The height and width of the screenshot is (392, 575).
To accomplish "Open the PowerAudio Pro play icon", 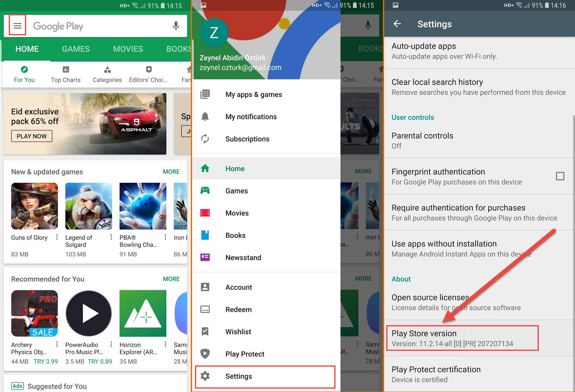I will click(x=89, y=314).
